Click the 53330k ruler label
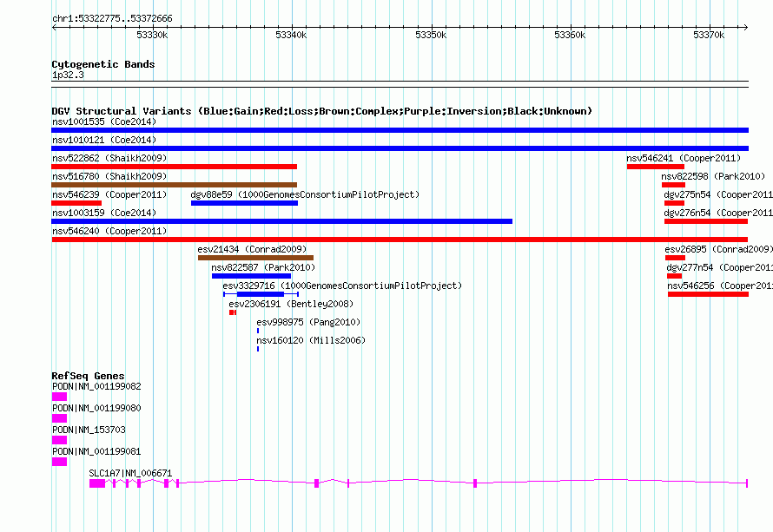The width and height of the screenshot is (773, 532). pos(152,35)
